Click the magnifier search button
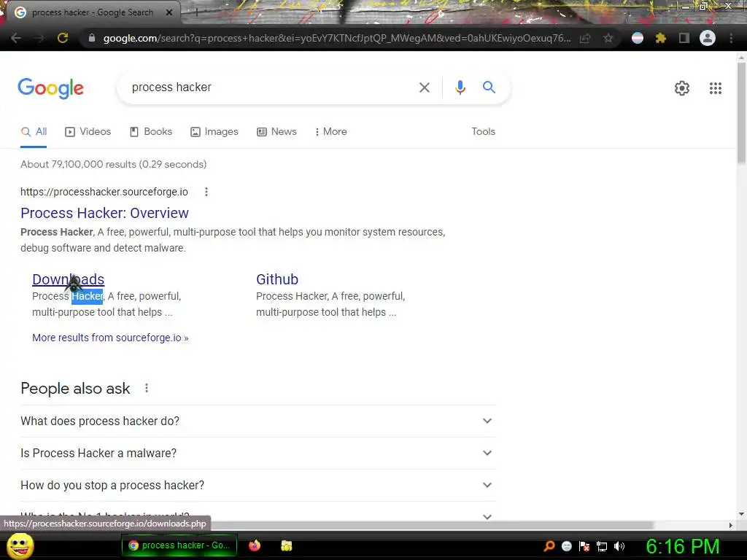The image size is (747, 560). 489,87
